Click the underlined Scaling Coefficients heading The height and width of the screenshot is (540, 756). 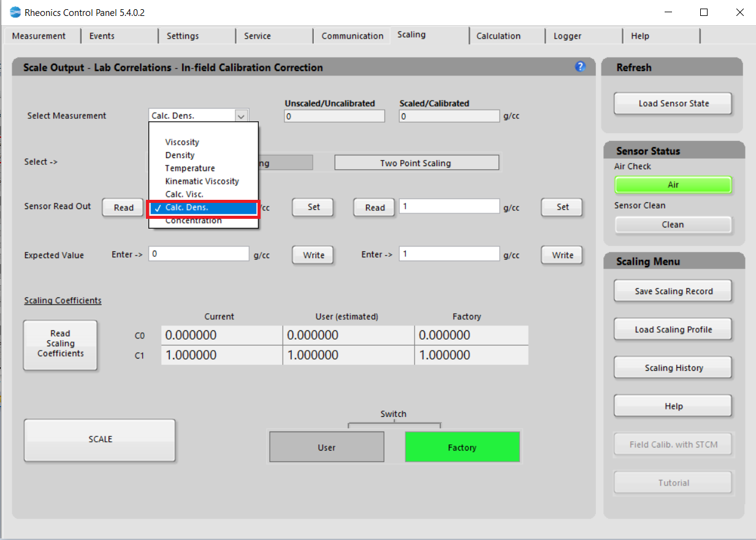click(x=63, y=301)
